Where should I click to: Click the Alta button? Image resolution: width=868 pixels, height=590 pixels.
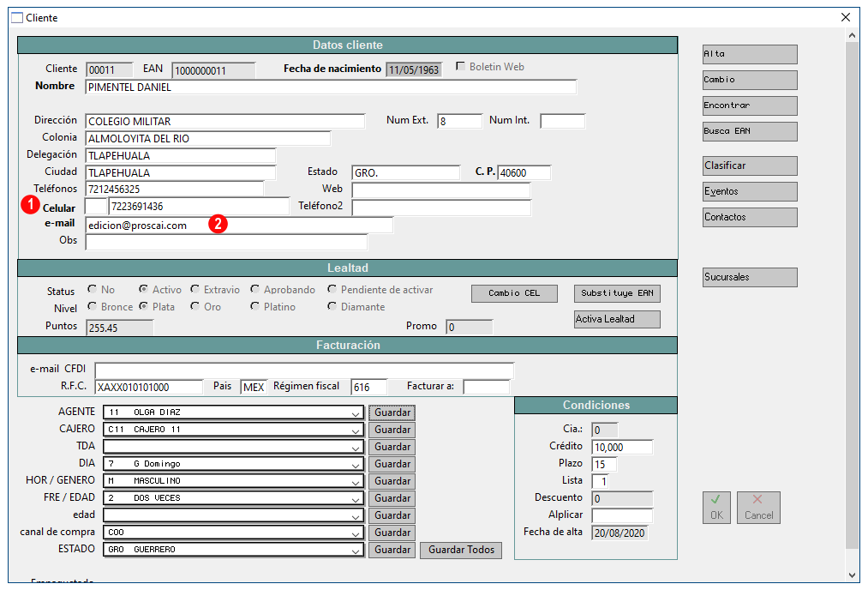(750, 54)
